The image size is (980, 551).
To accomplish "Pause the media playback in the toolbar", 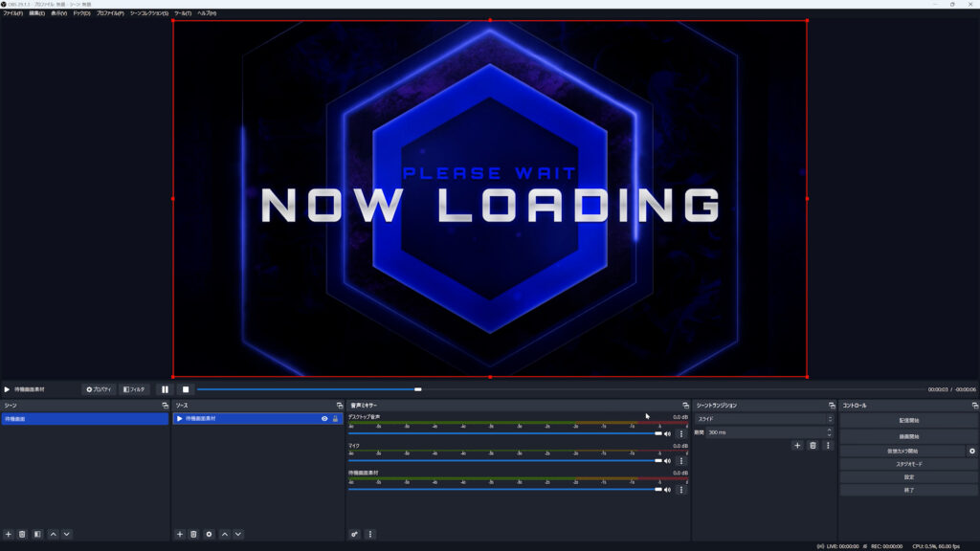I will 165,389.
